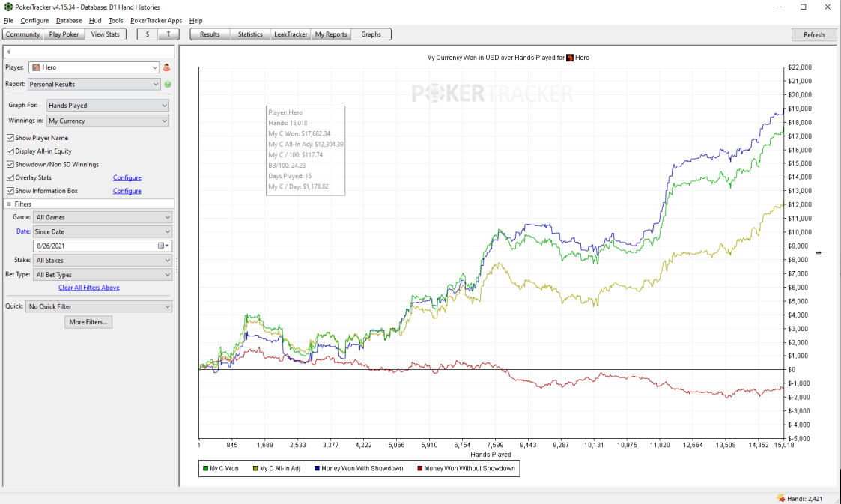Screen dimensions: 841x504
Task: Toggle Showdown/Non SD Winnings checkbox
Action: (x=10, y=164)
